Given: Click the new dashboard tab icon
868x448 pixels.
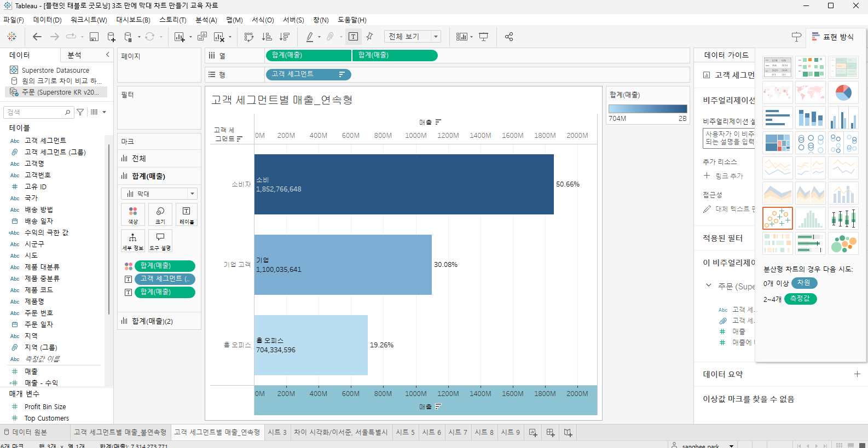Looking at the screenshot, I should (x=551, y=433).
